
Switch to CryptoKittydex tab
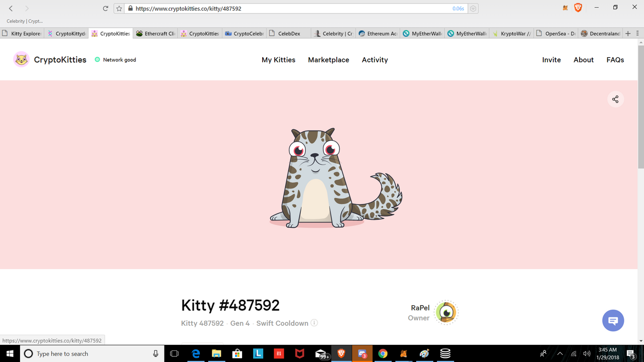[67, 34]
